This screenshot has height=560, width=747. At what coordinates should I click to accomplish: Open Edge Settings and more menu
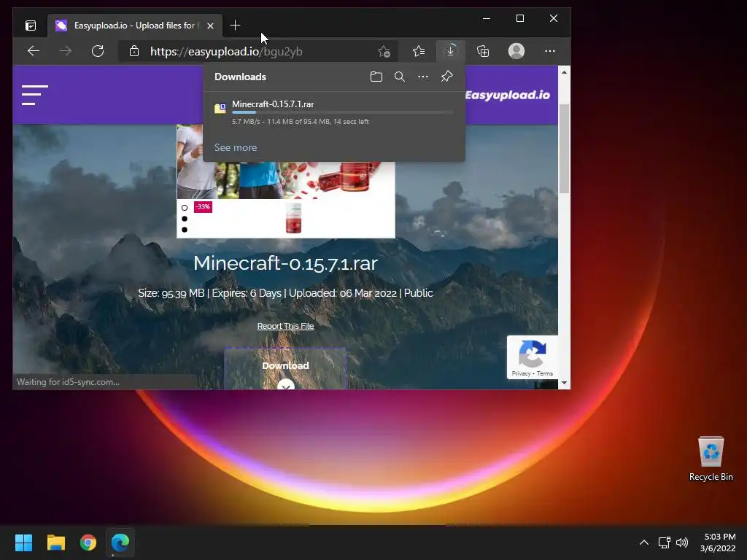(550, 51)
